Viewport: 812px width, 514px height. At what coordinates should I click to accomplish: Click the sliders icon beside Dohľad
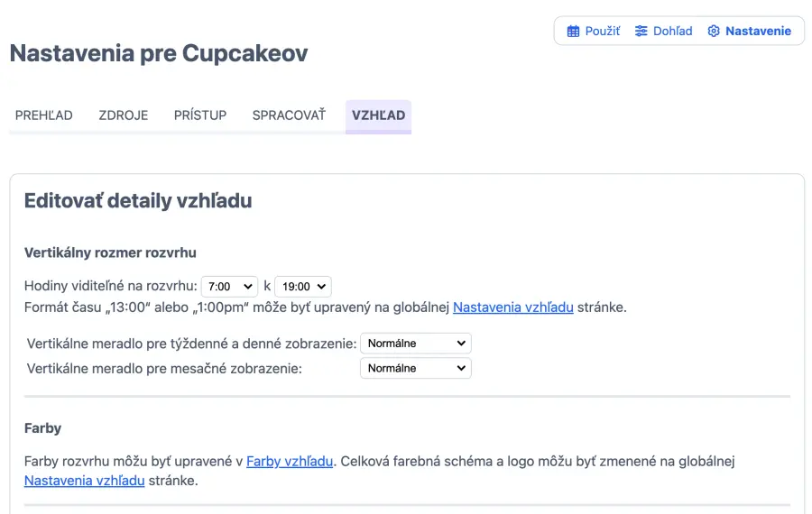pyautogui.click(x=641, y=32)
